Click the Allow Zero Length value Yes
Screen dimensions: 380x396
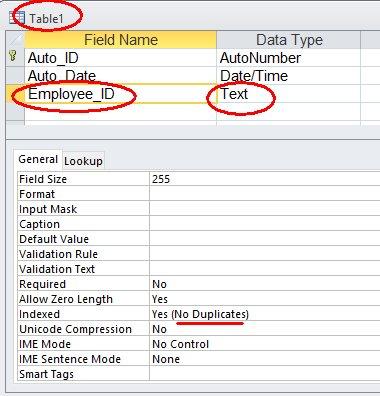265,299
